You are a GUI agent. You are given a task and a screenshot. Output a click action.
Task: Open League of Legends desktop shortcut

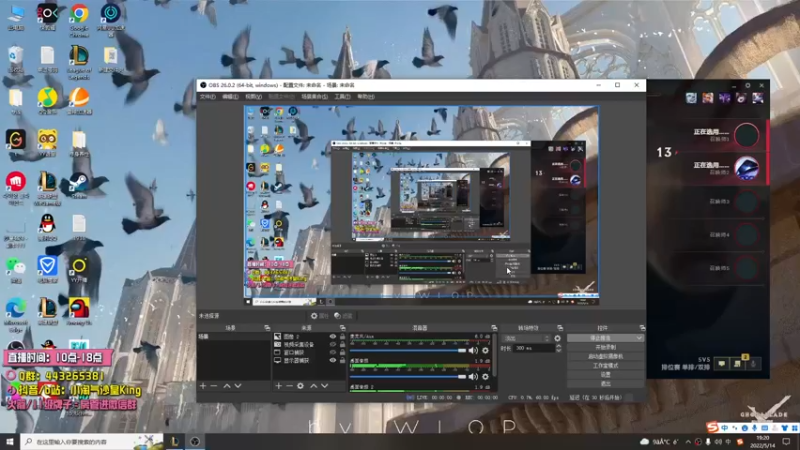[79, 61]
